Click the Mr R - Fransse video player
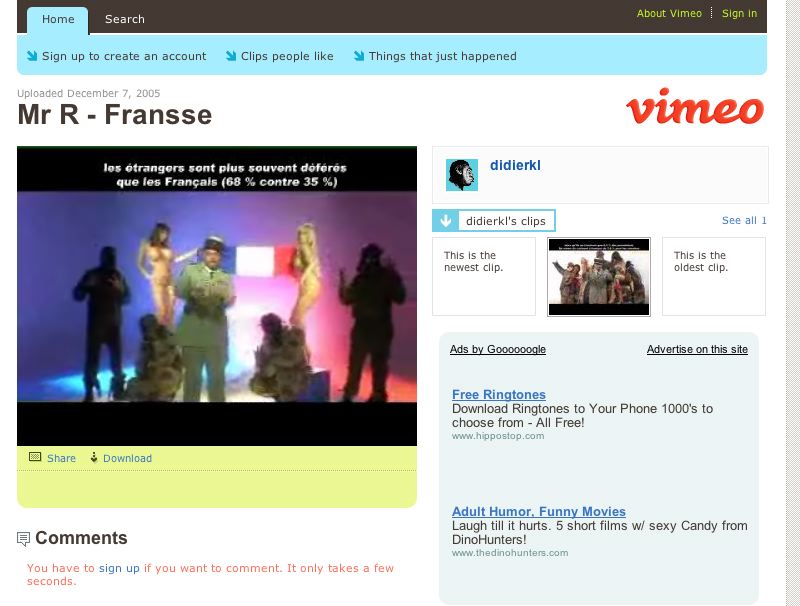 click(x=217, y=296)
